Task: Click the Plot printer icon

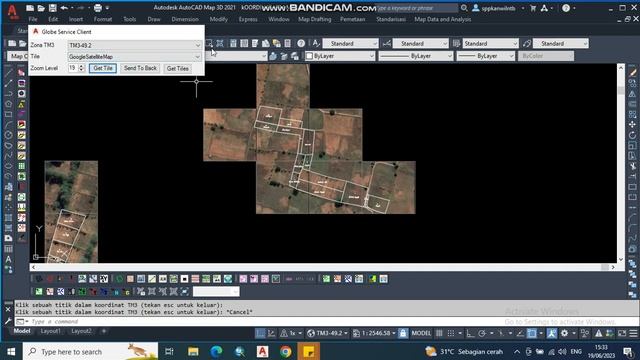Action: click(98, 8)
